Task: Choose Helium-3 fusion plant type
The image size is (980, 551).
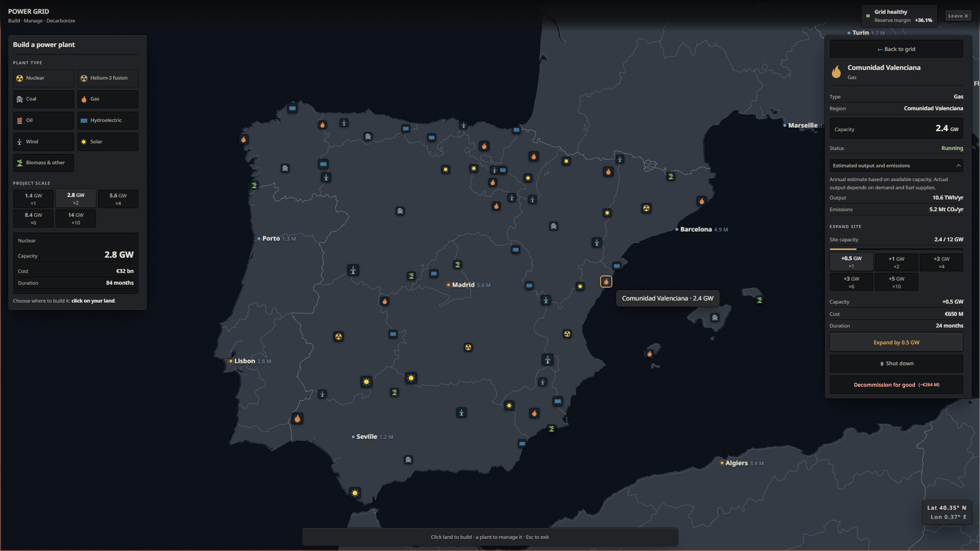Action: pyautogui.click(x=108, y=78)
